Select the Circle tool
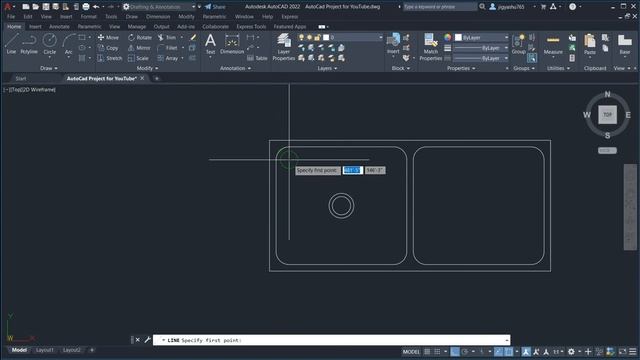 50,44
